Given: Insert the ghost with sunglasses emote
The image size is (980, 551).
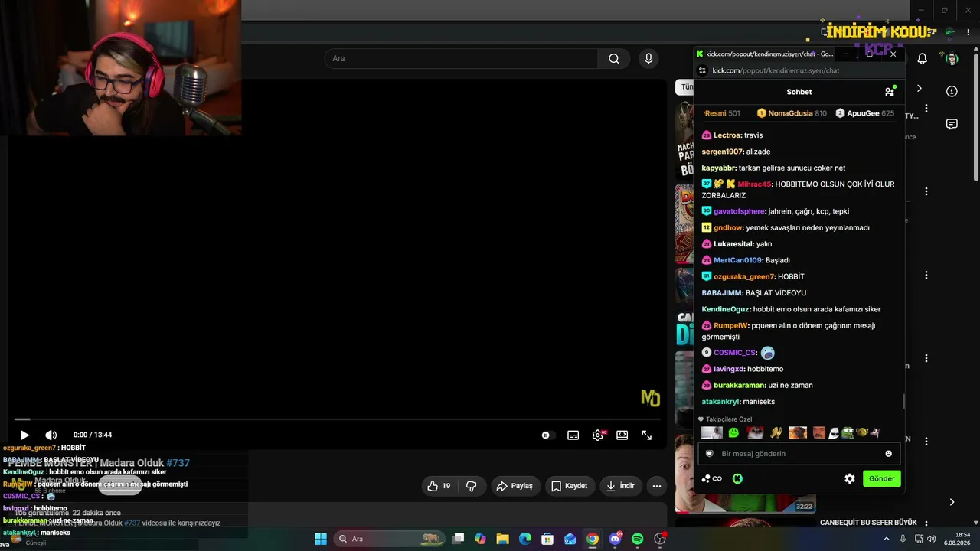Looking at the screenshot, I should click(834, 433).
